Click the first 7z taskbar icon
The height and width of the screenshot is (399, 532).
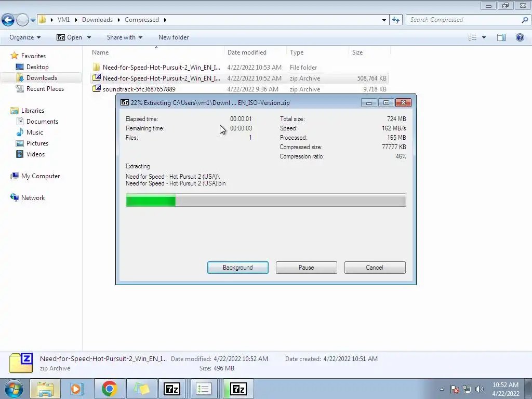tap(171, 389)
